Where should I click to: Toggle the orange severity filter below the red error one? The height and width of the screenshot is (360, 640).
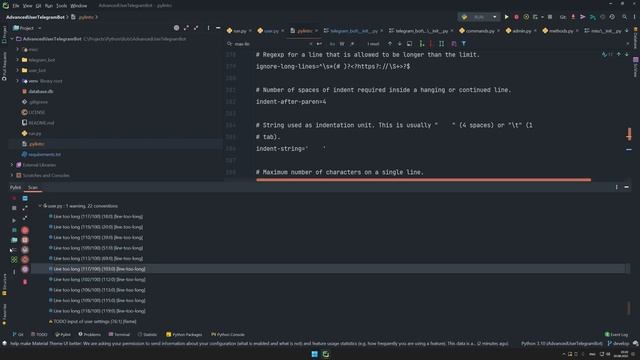pos(25,240)
